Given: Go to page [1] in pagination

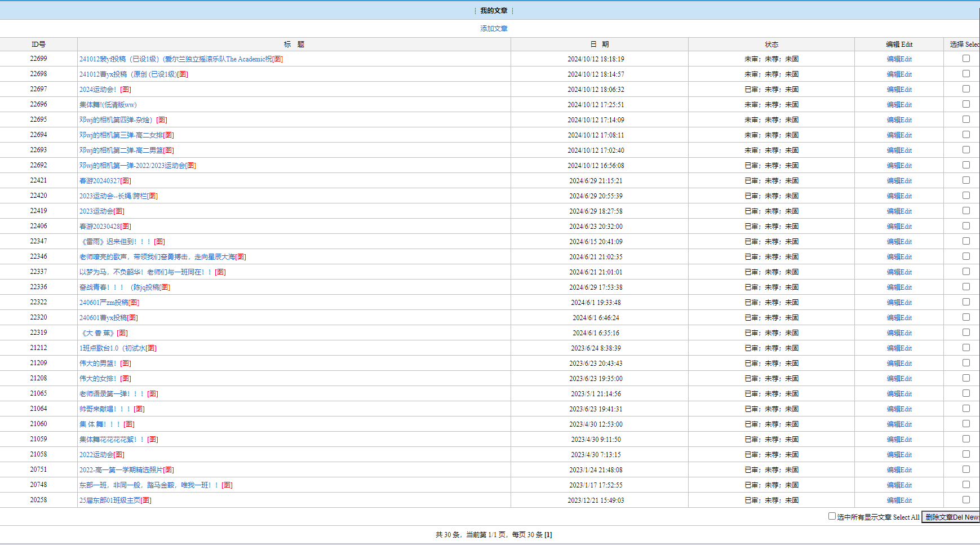Looking at the screenshot, I should 548,535.
